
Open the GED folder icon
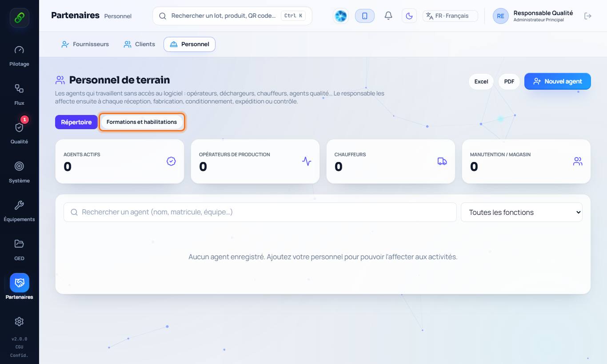[x=19, y=244]
